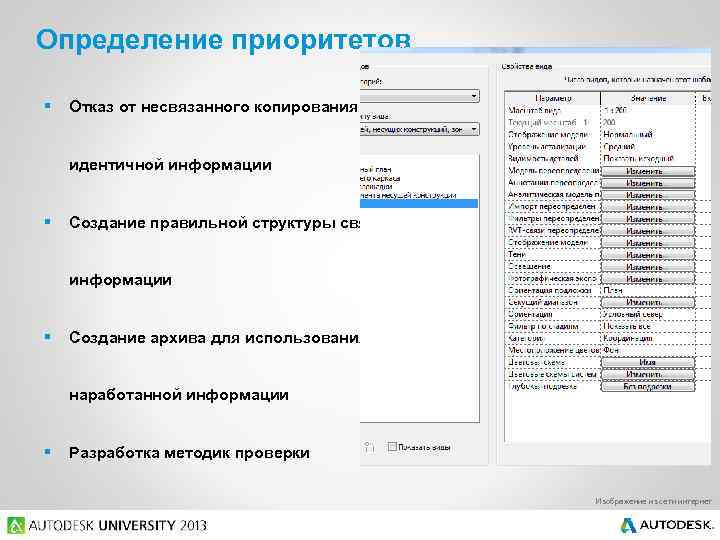Click 'Изменить' in the 'Тени' row

coord(648,255)
